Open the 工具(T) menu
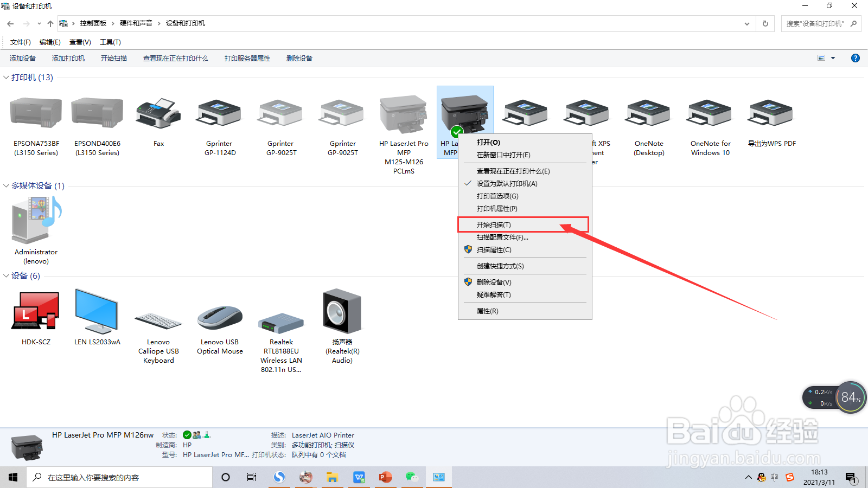Viewport: 868px width, 488px height. (x=110, y=42)
